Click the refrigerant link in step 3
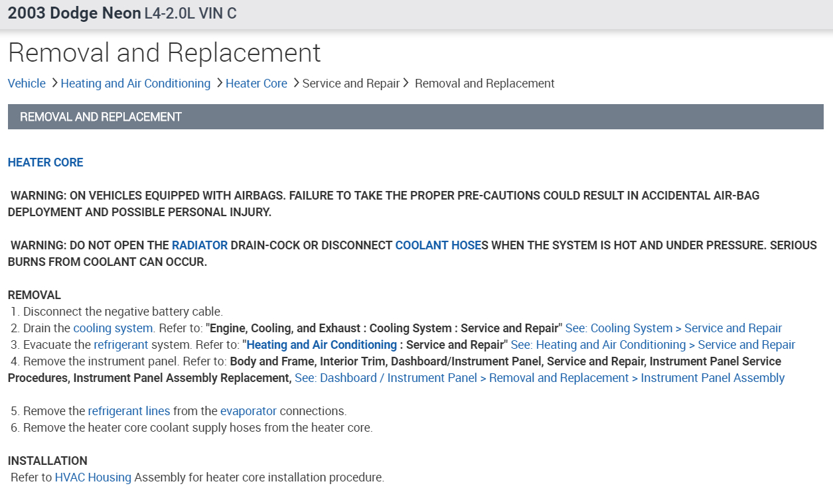 point(121,345)
